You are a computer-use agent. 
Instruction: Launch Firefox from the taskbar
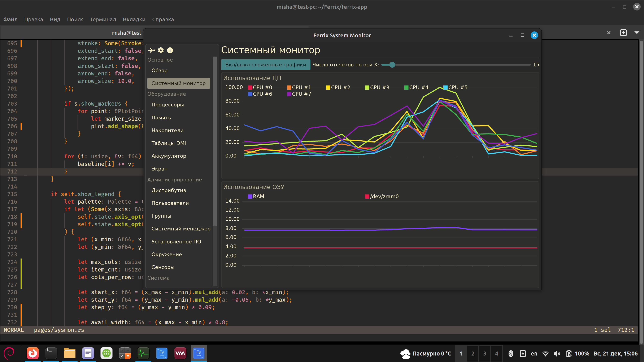coord(32,353)
